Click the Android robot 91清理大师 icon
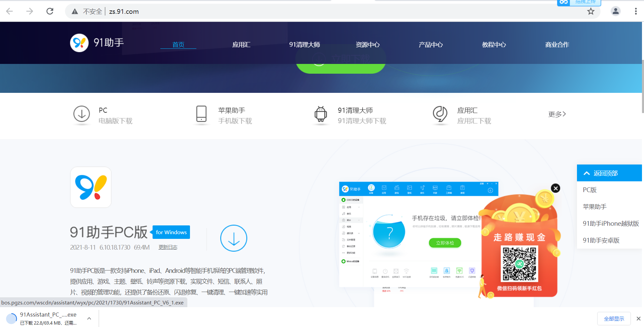 [321, 114]
